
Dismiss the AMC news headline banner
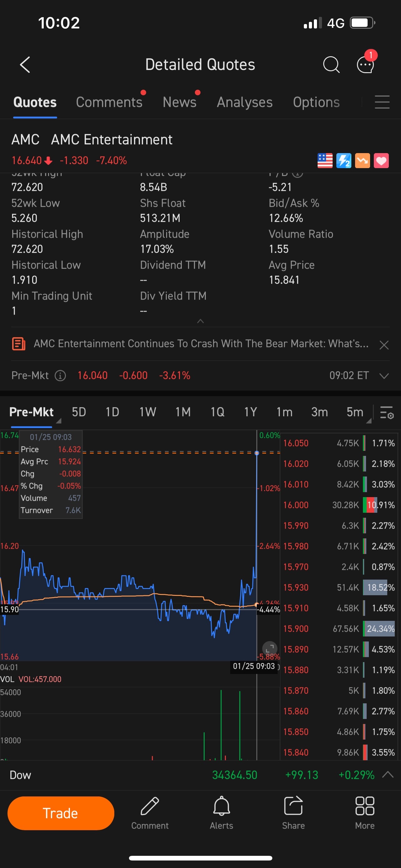[x=384, y=345]
